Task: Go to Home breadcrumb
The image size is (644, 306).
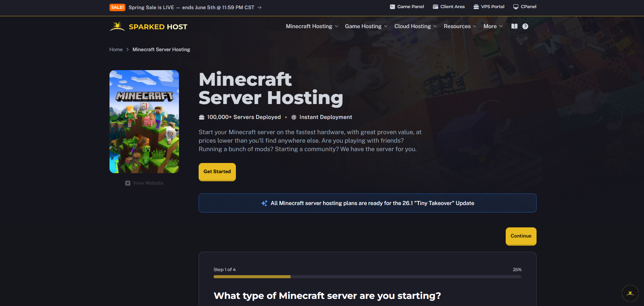Action: click(x=116, y=49)
